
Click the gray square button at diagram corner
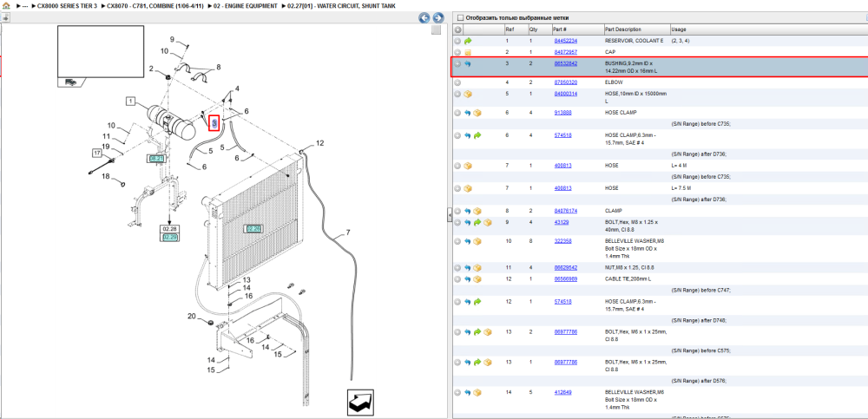437,29
